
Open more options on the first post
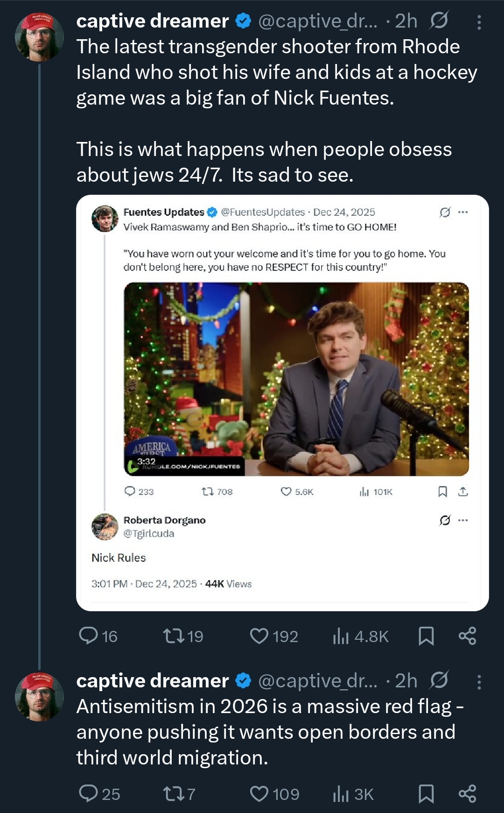(479, 22)
